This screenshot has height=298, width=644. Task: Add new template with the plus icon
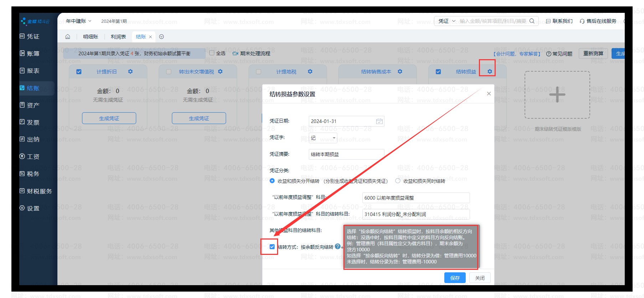[557, 95]
